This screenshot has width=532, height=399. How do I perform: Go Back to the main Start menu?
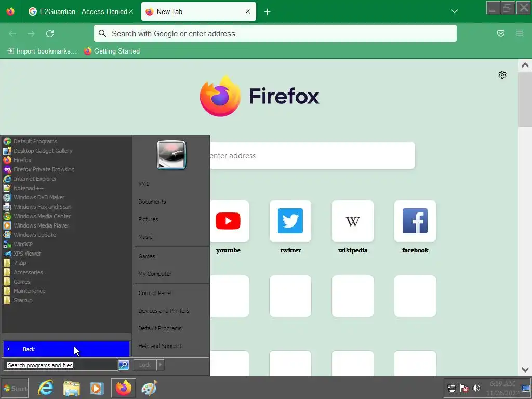(66, 349)
